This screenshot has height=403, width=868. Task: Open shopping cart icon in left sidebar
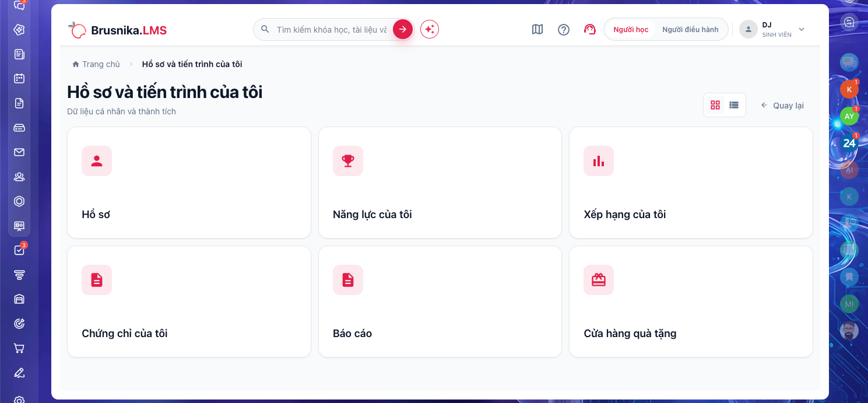pyautogui.click(x=19, y=348)
